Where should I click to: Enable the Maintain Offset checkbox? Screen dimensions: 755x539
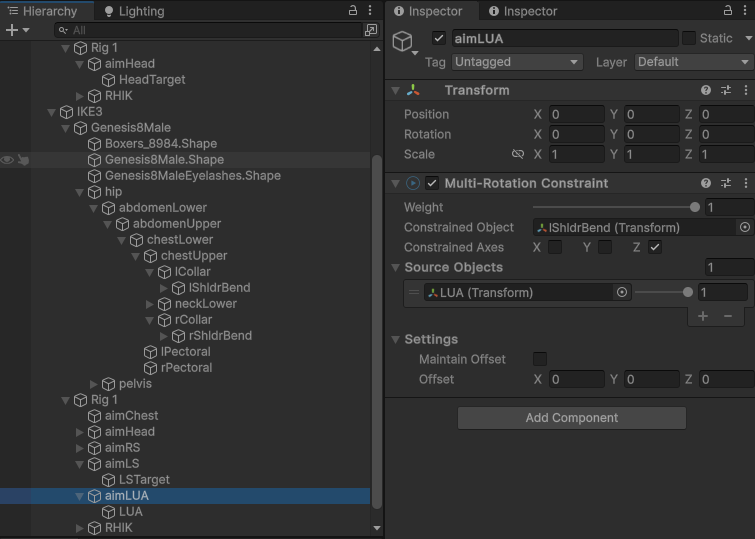click(540, 359)
